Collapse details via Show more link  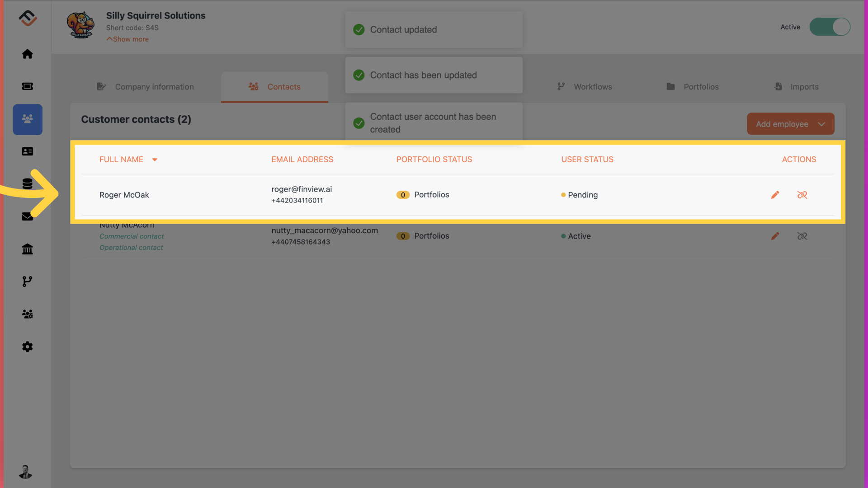pos(127,39)
